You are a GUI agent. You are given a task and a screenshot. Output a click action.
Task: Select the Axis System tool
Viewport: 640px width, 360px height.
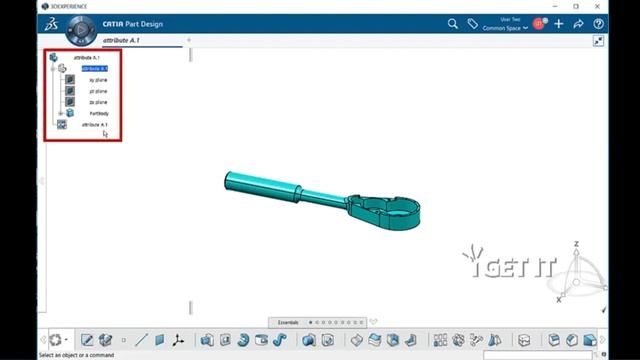[178, 340]
